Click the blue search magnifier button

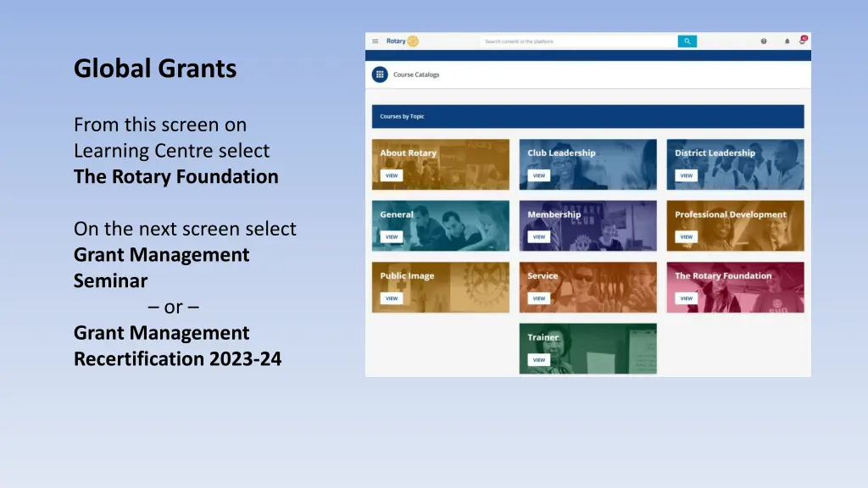687,42
